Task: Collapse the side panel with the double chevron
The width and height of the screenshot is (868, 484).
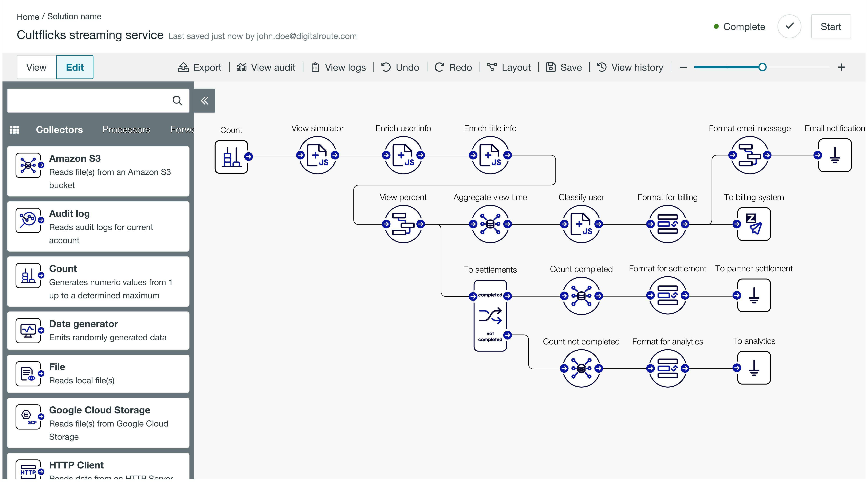Action: [204, 100]
